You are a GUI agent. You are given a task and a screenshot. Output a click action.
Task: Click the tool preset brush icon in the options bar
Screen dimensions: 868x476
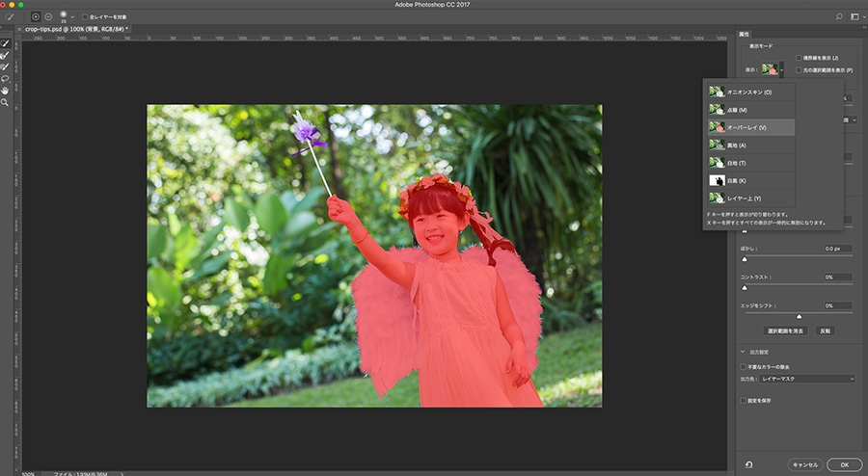click(x=10, y=17)
